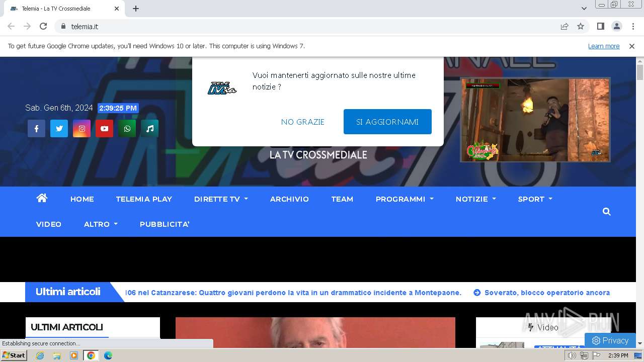Open media player from taskbar
Image resolution: width=644 pixels, height=362 pixels.
(74, 355)
